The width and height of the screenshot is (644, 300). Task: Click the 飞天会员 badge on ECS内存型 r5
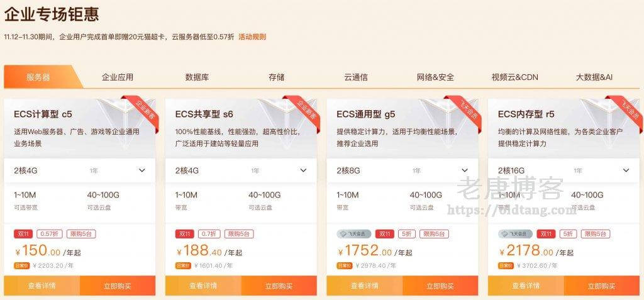(515, 234)
